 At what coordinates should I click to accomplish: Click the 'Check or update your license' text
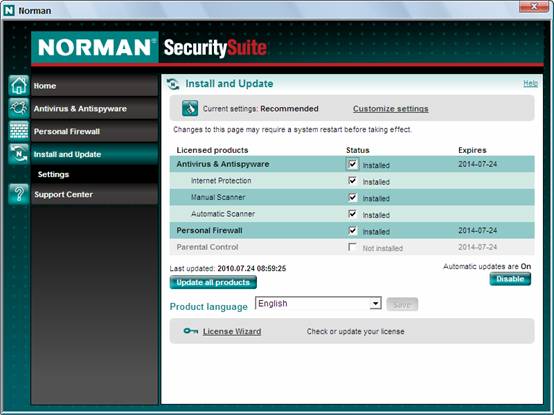click(355, 331)
